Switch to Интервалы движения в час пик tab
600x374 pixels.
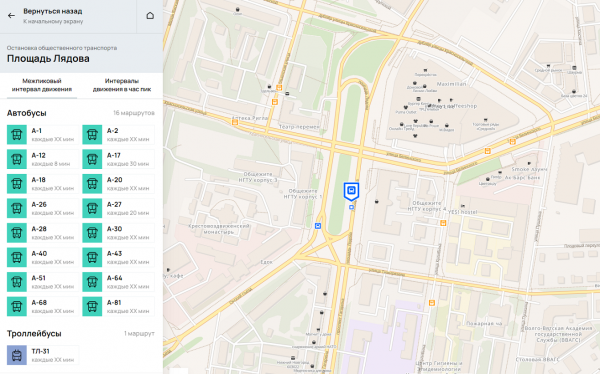coord(122,85)
